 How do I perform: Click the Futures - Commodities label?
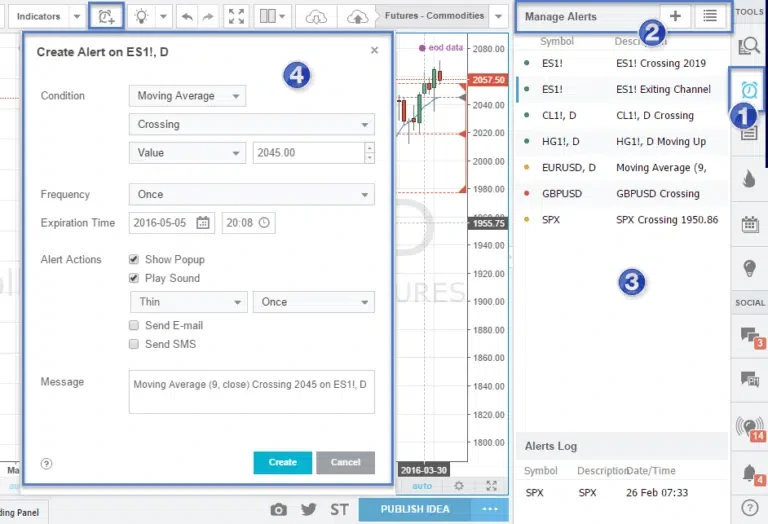tap(434, 16)
